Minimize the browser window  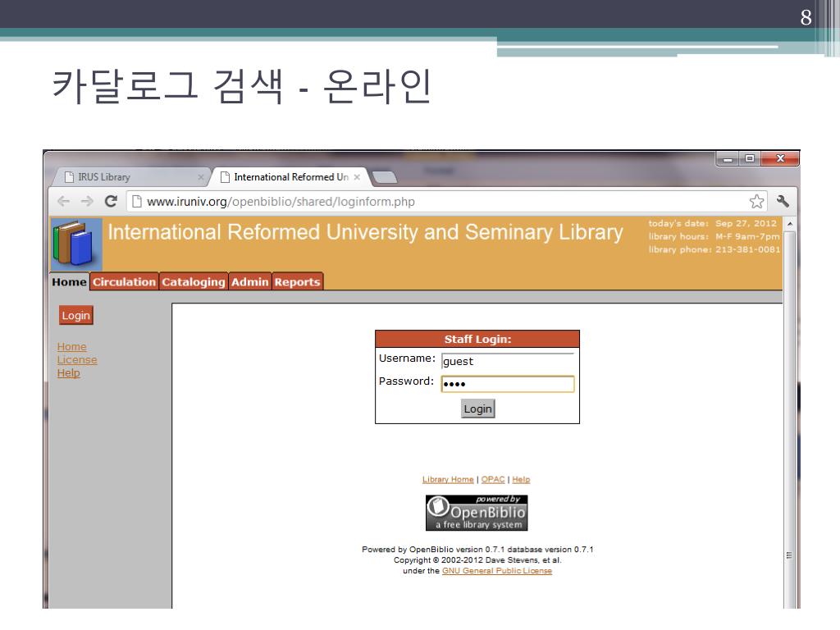728,158
